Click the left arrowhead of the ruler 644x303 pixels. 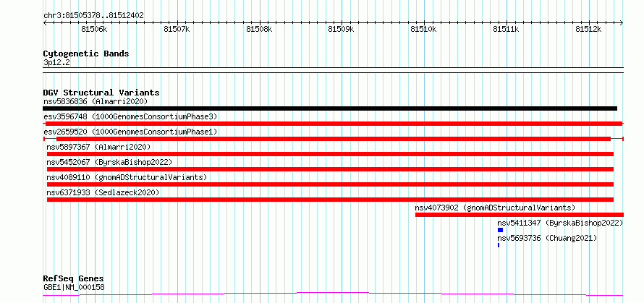(45, 23)
